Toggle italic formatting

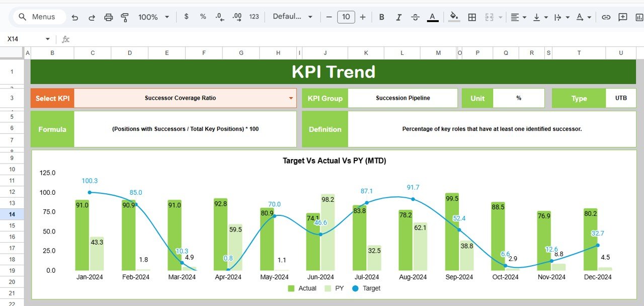pos(398,17)
